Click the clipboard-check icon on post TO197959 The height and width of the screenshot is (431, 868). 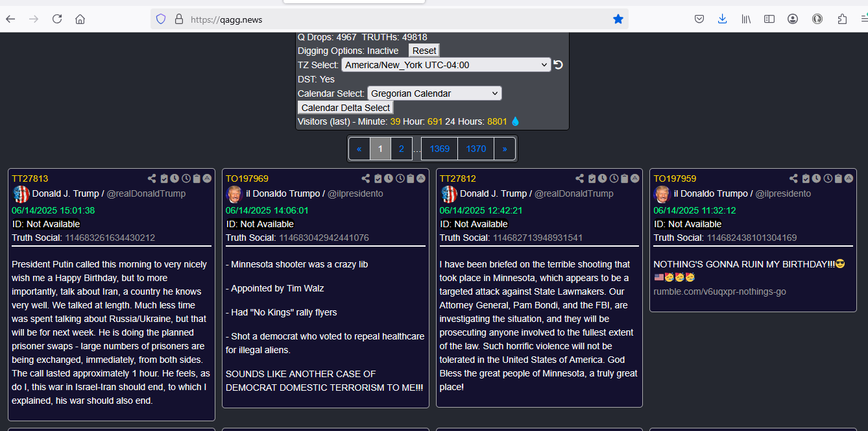click(806, 179)
